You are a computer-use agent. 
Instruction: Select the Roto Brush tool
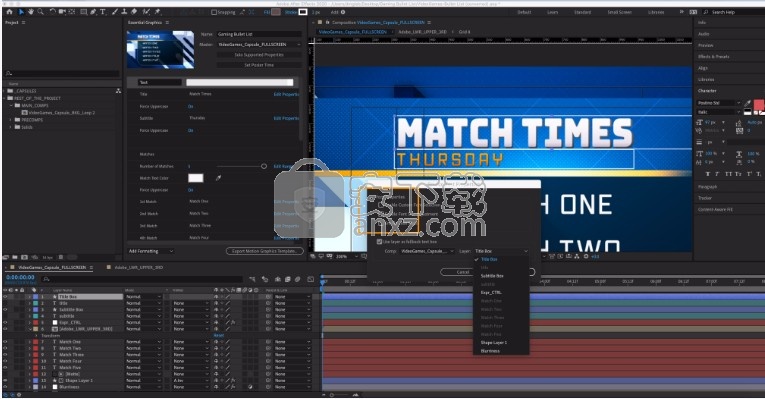click(x=146, y=12)
